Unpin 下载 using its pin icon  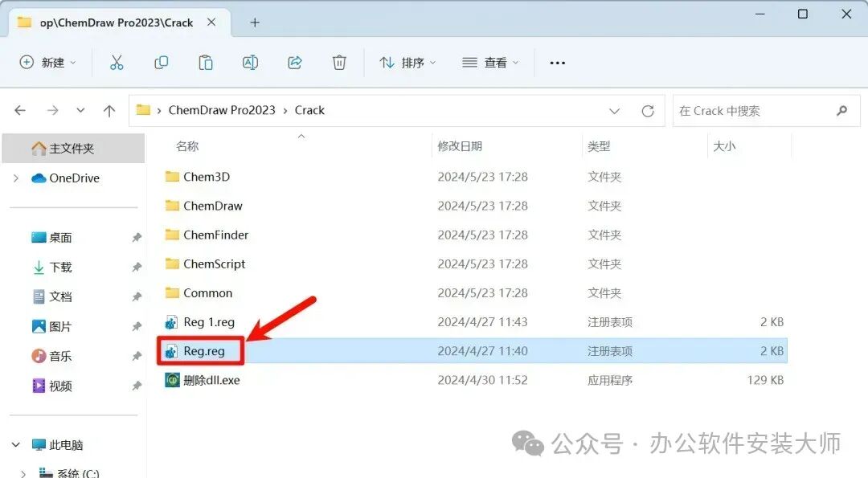[136, 268]
